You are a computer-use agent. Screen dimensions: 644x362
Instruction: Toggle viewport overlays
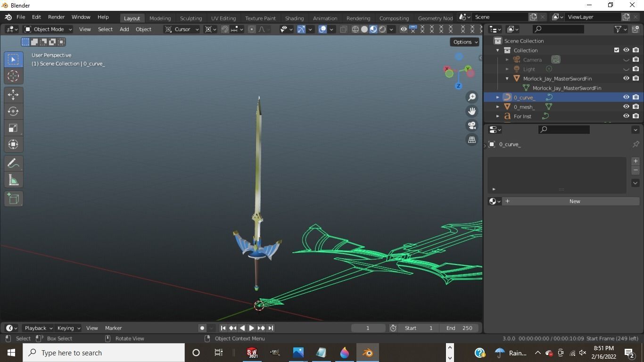[x=322, y=29]
